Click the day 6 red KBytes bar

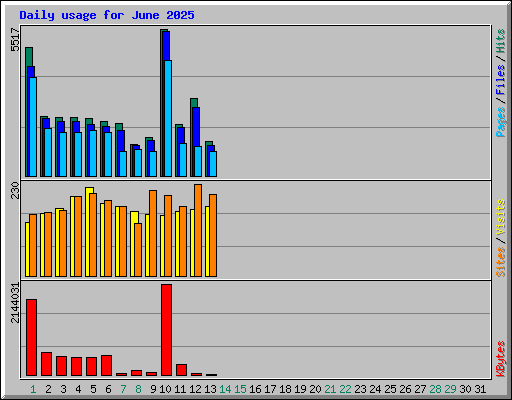tap(106, 365)
